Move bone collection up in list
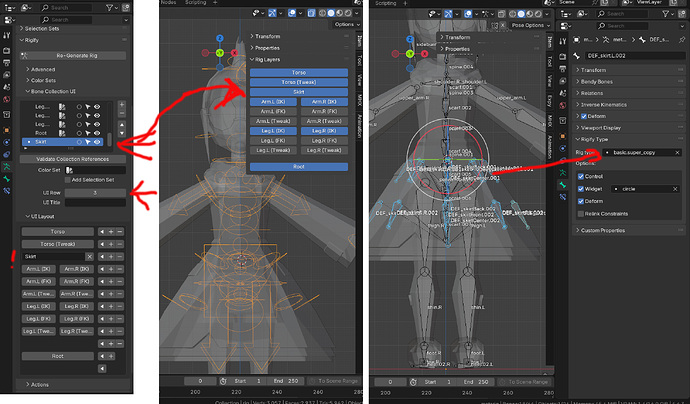Viewport: 690px width, 404px height. [122, 125]
